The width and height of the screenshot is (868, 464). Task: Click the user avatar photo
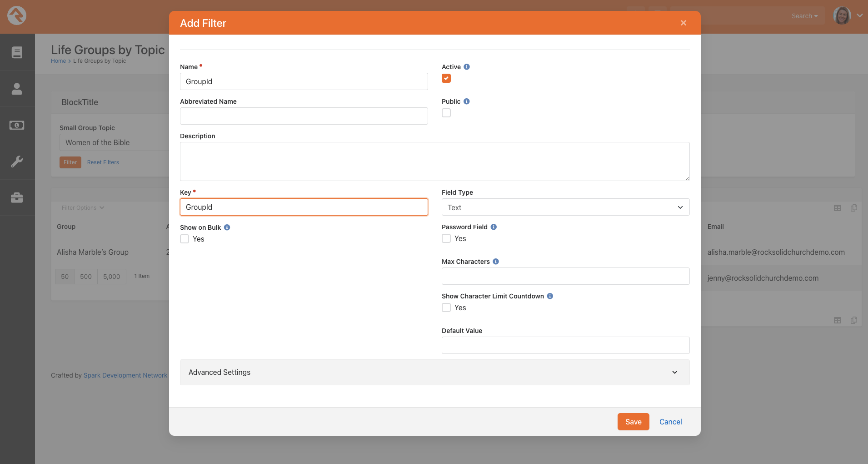[x=842, y=16]
